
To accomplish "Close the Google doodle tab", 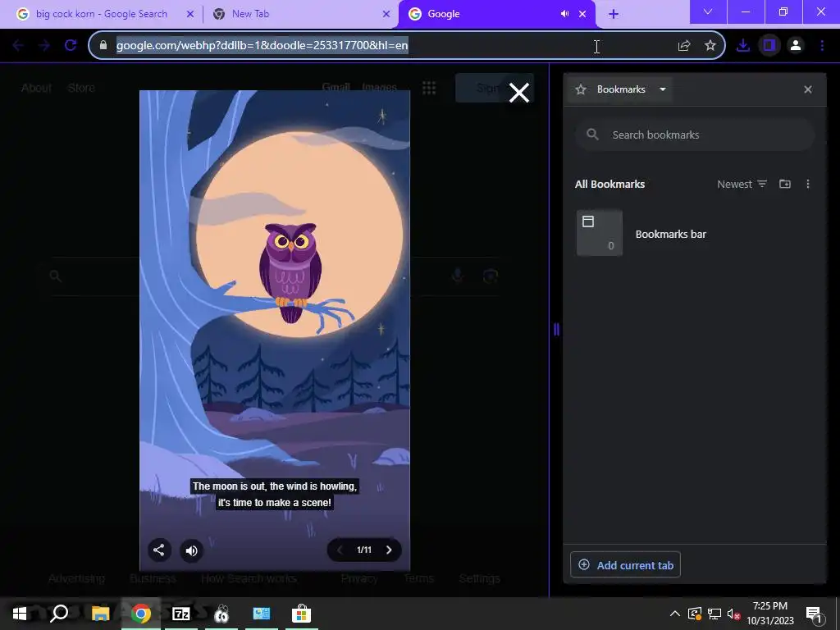I will [x=582, y=14].
